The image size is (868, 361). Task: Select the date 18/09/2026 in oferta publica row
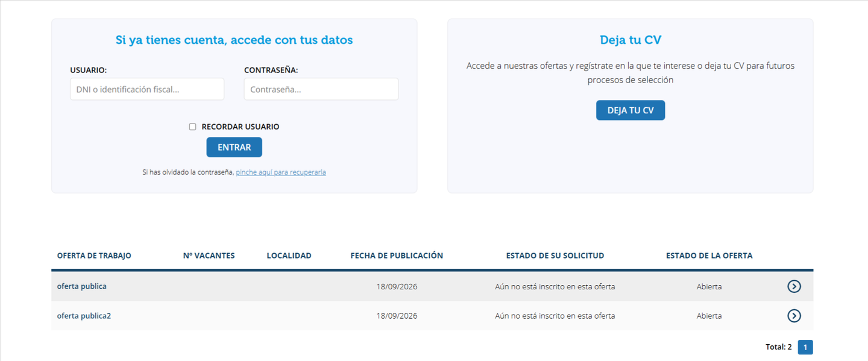[x=397, y=287]
